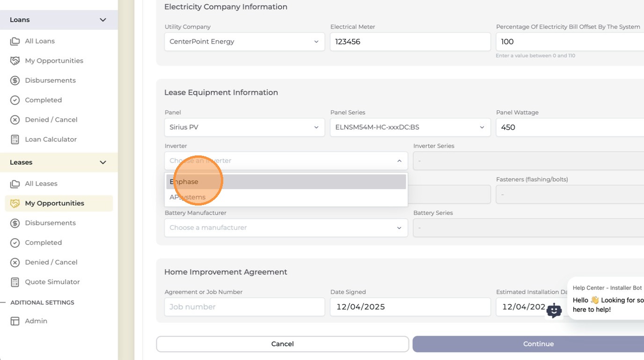Open the Battery Manufacturer dropdown
Screen dimensions: 644x360
[x=286, y=228]
